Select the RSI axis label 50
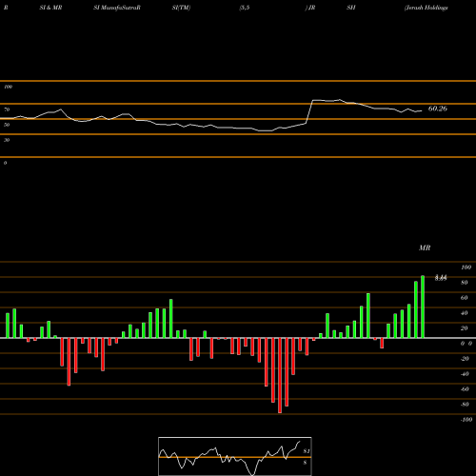 click(7, 125)
